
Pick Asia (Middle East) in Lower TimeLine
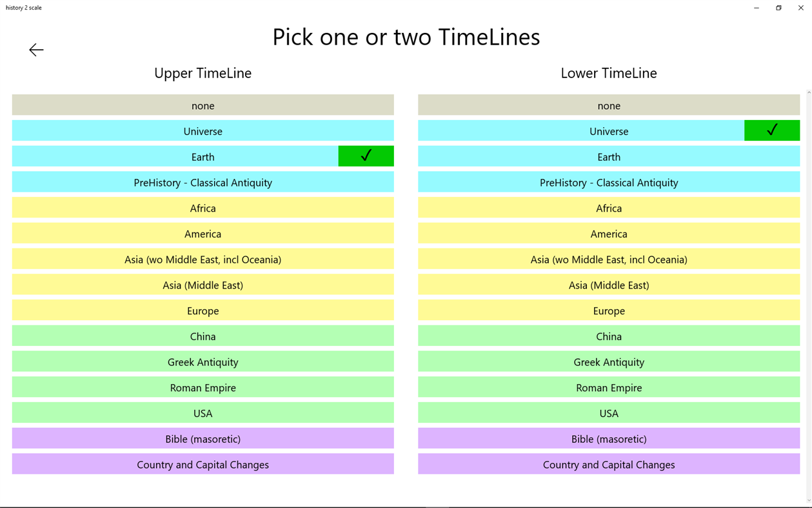click(x=608, y=285)
